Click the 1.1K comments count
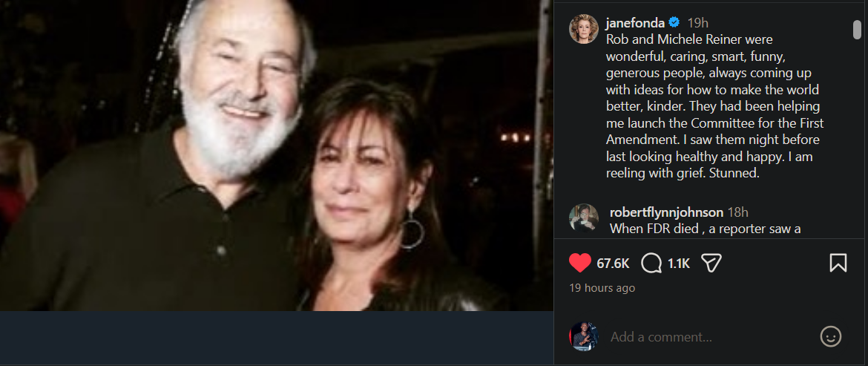Screen dimensions: 868x366 pyautogui.click(x=678, y=263)
